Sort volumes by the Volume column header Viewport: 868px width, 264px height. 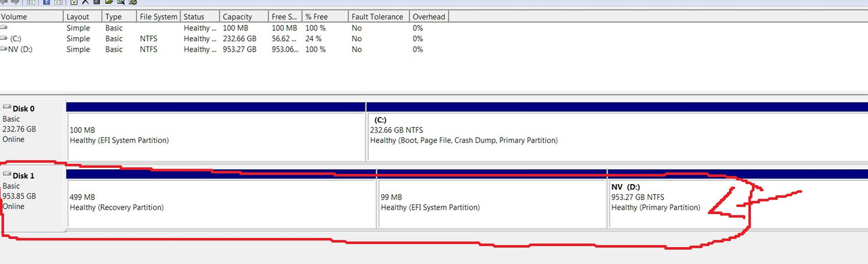[31, 16]
